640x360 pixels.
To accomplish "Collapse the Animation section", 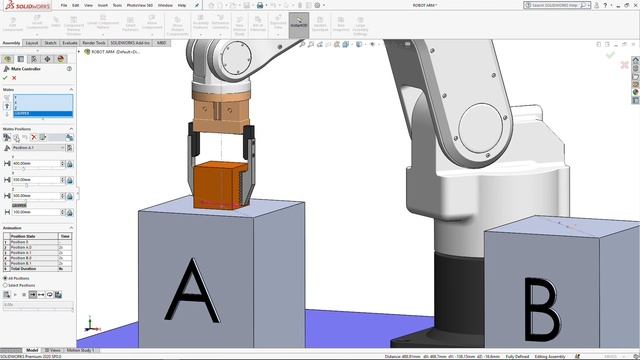I will click(71, 228).
